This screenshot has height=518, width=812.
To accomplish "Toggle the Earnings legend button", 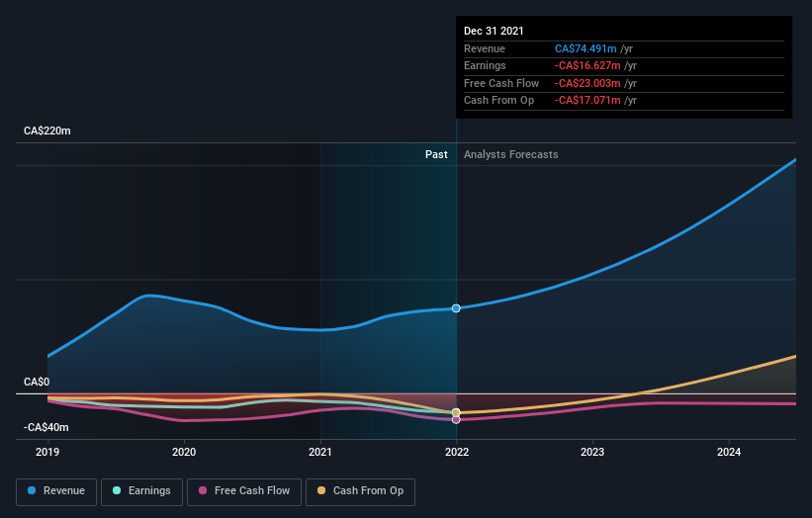I will (x=141, y=491).
